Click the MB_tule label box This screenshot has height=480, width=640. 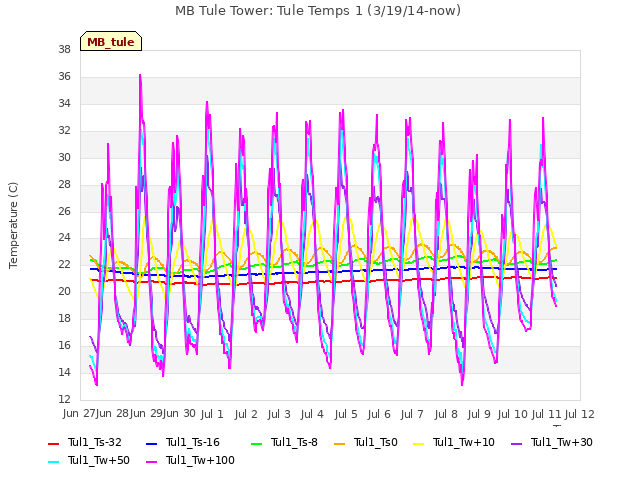[x=111, y=41]
